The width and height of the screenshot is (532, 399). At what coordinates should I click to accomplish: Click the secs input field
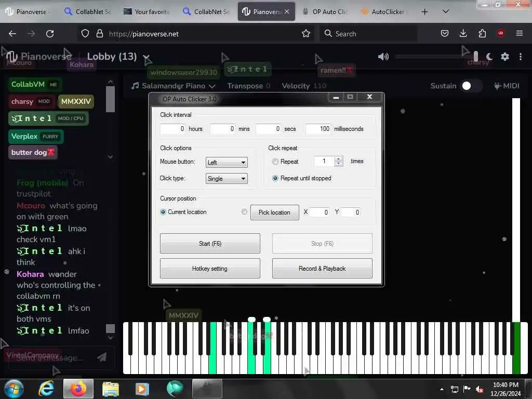(269, 129)
